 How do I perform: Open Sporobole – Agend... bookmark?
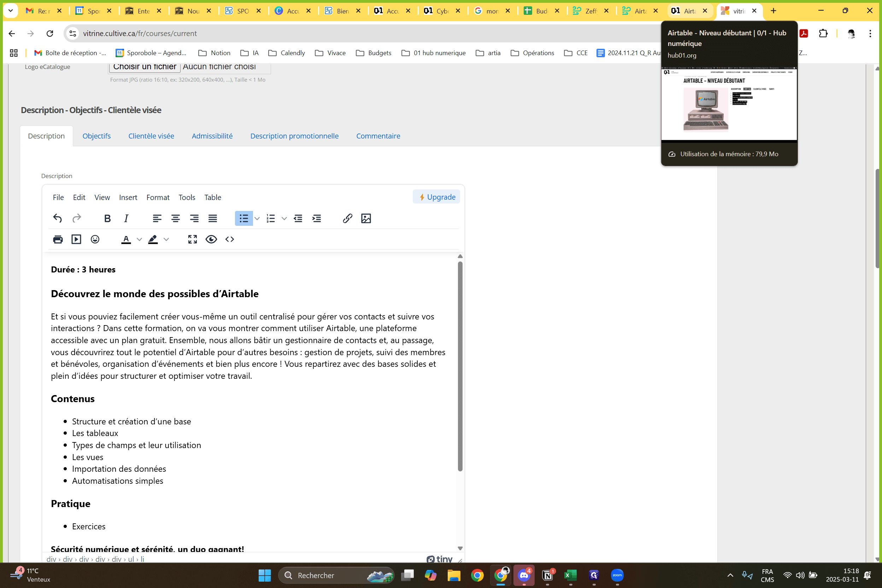pos(151,53)
